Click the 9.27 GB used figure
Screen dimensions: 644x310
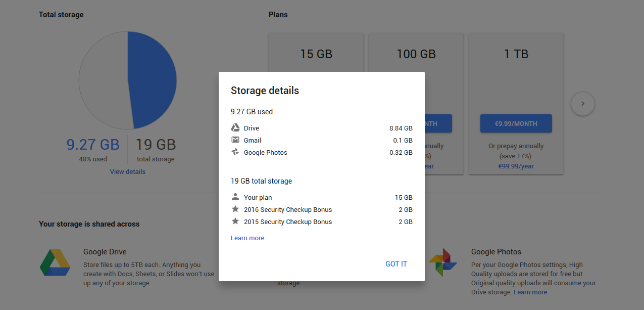[x=93, y=145]
